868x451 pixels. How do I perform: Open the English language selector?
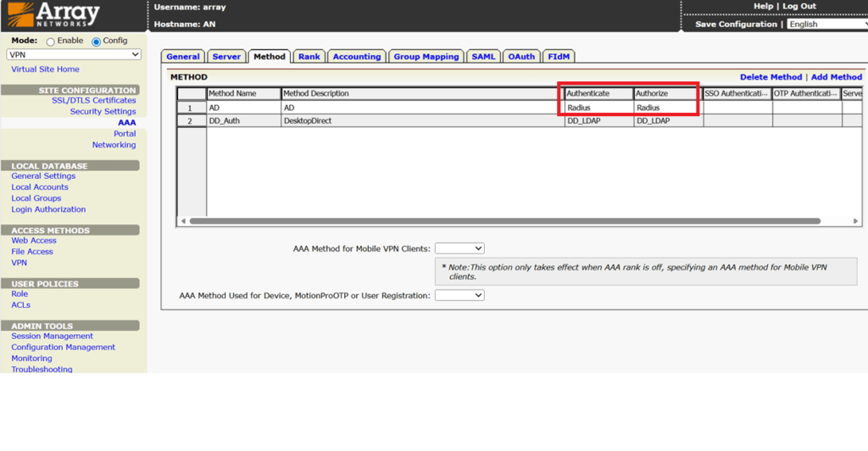click(827, 25)
